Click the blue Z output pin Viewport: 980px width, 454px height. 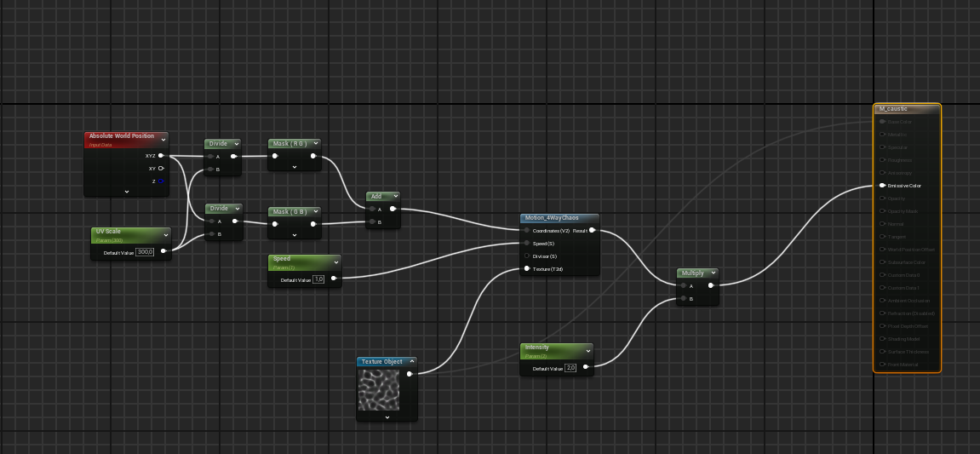161,181
